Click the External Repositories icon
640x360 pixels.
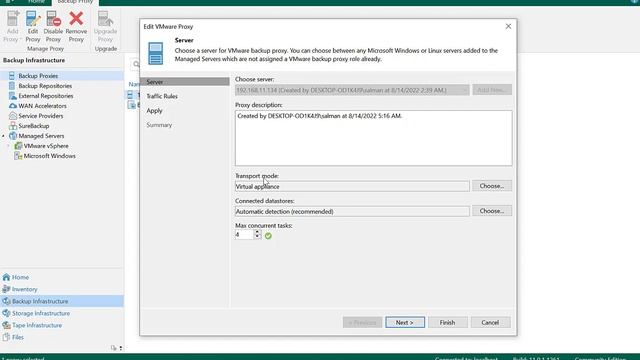tap(12, 96)
